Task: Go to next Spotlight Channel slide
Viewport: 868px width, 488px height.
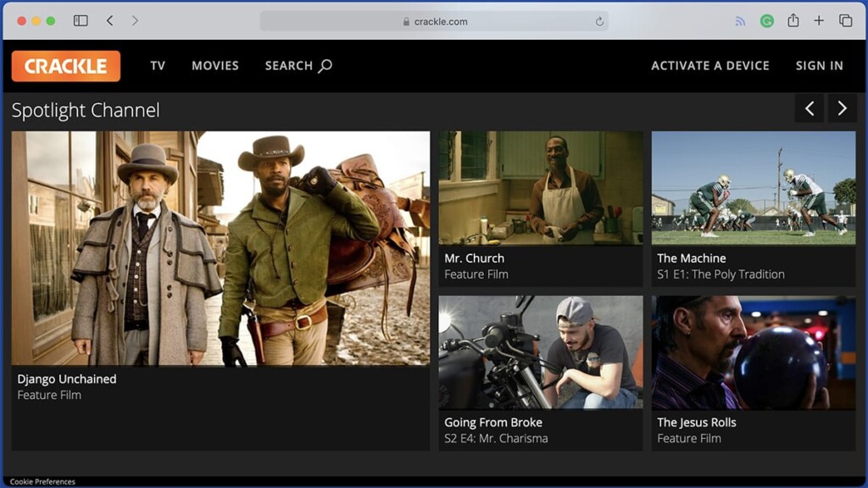Action: [842, 108]
